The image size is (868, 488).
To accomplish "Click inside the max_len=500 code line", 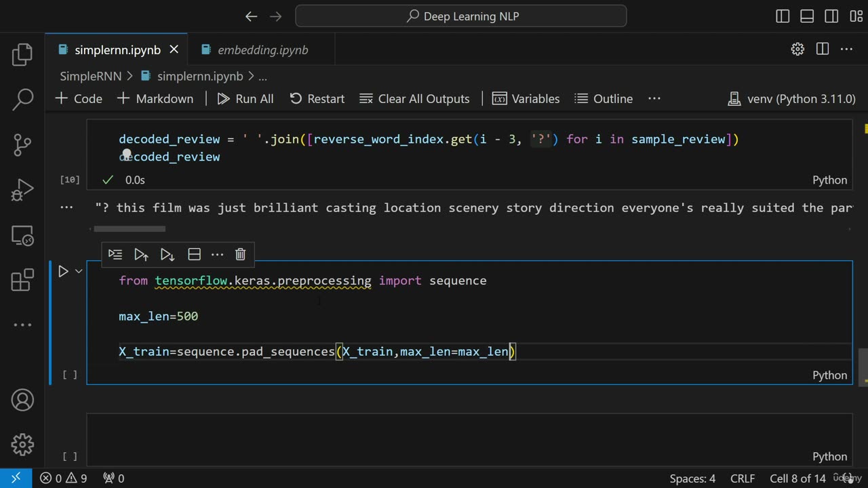I will [158, 316].
